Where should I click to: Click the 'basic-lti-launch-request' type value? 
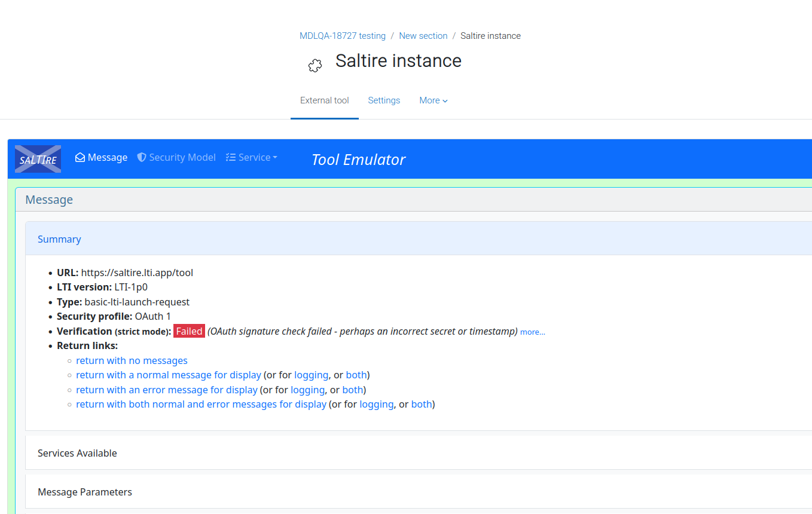click(x=137, y=302)
